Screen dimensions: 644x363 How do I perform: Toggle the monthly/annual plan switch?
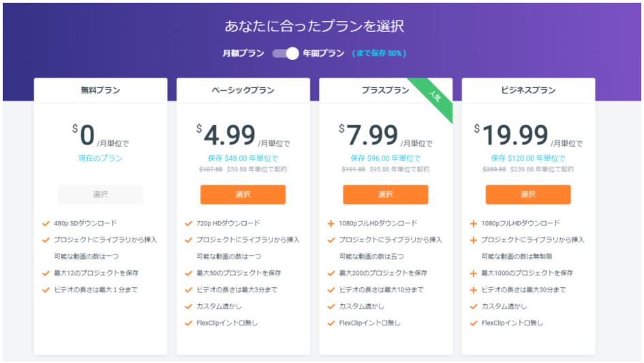[286, 53]
